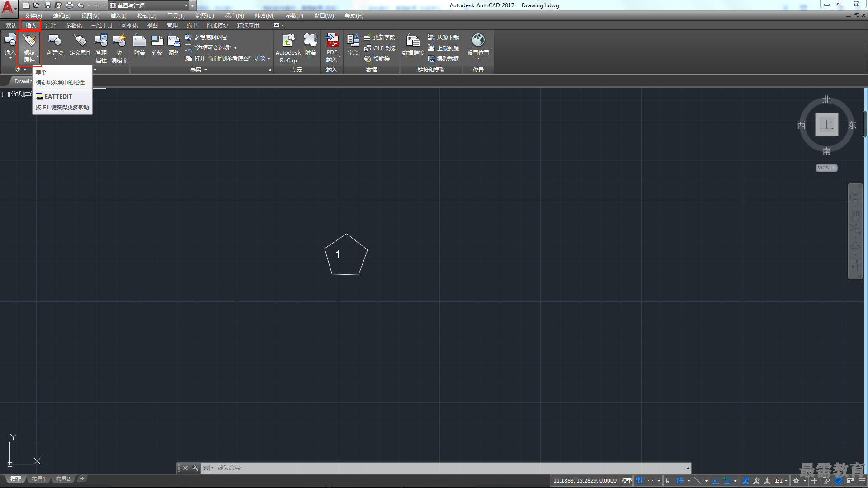Click Update Fields (更新字段) button
This screenshot has height=488, width=868.
pos(380,38)
